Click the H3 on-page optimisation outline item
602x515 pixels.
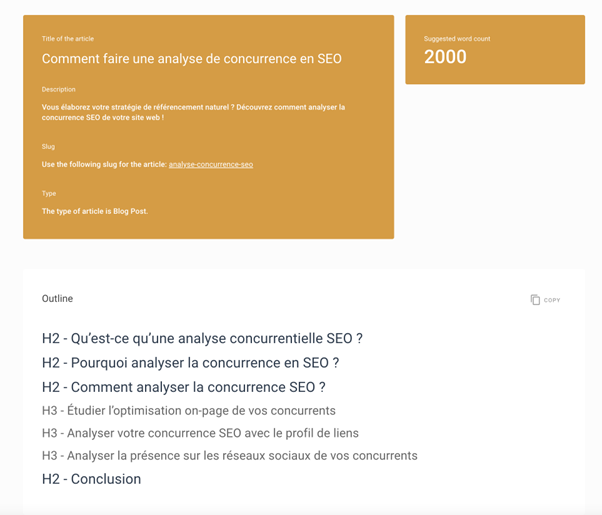click(x=189, y=410)
